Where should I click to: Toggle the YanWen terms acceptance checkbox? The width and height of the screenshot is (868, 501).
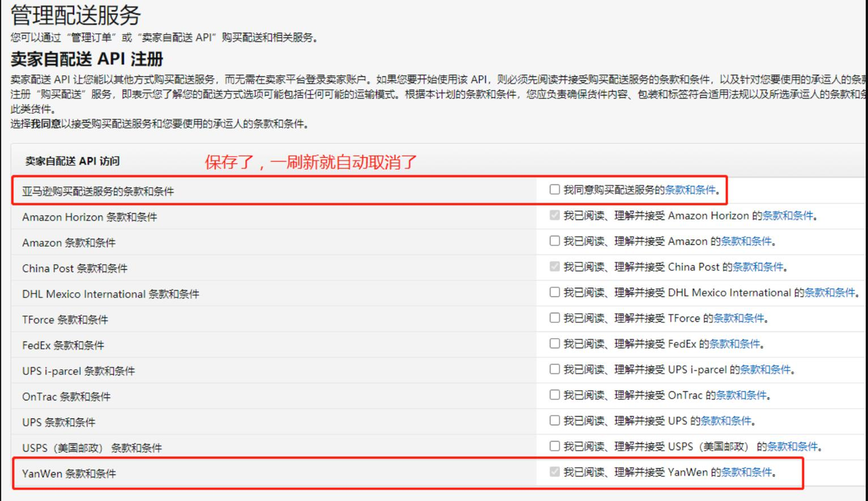pyautogui.click(x=555, y=472)
